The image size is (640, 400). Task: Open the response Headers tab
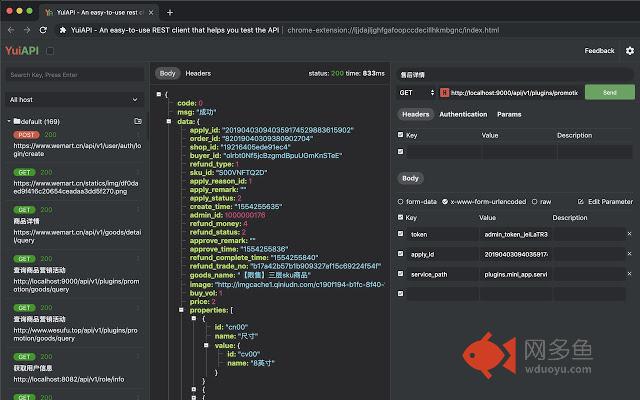[x=198, y=73]
